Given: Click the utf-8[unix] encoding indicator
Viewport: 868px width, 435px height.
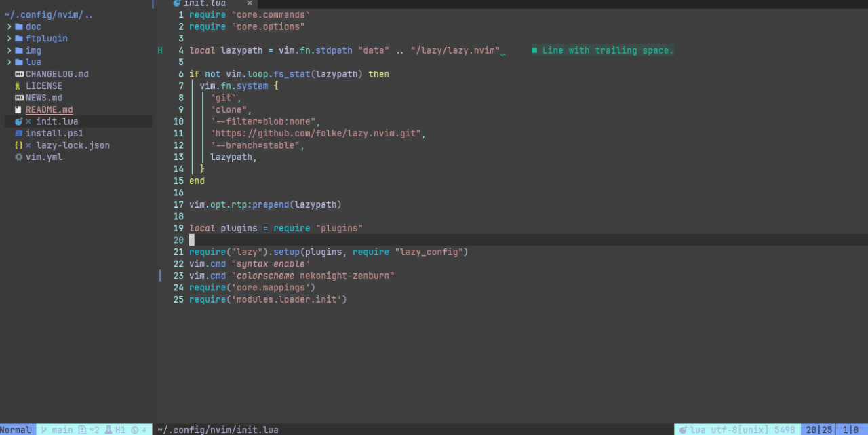Looking at the screenshot, I should [x=740, y=430].
